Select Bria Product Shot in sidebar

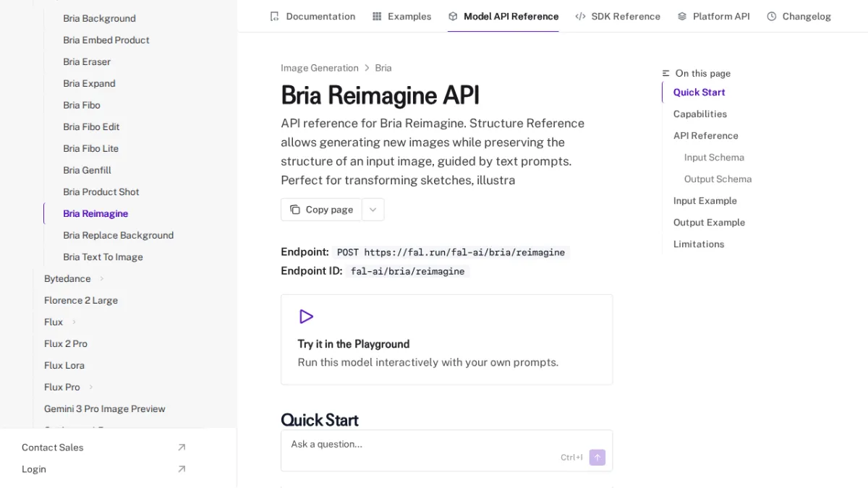tap(101, 192)
